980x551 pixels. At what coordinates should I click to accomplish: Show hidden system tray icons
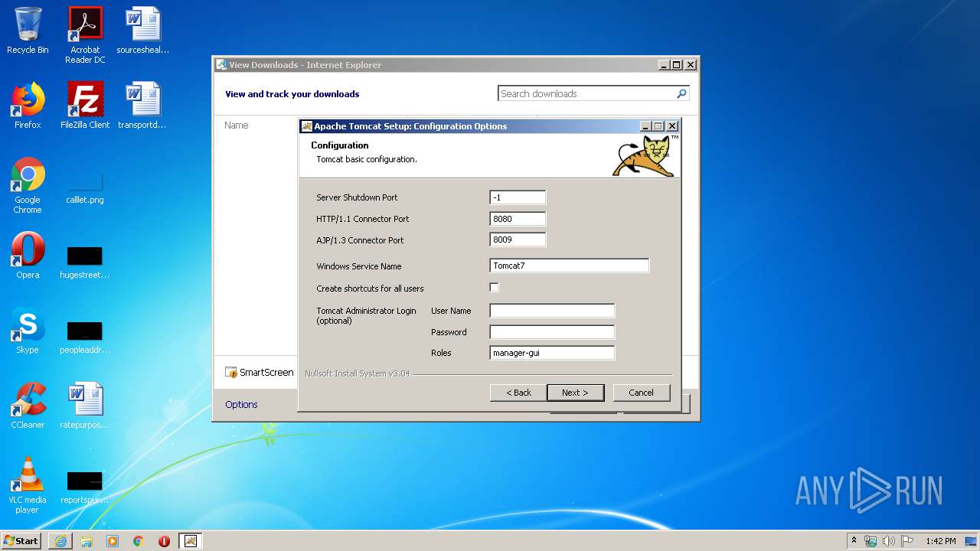(x=854, y=541)
